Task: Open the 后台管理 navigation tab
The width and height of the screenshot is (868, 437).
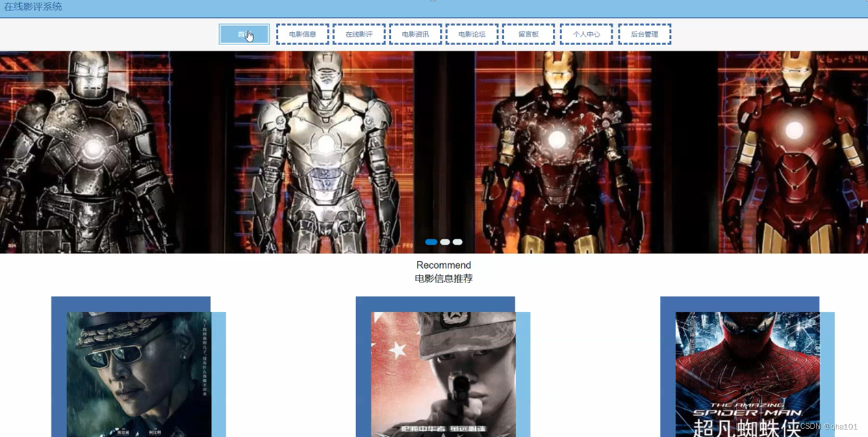Action: point(644,34)
